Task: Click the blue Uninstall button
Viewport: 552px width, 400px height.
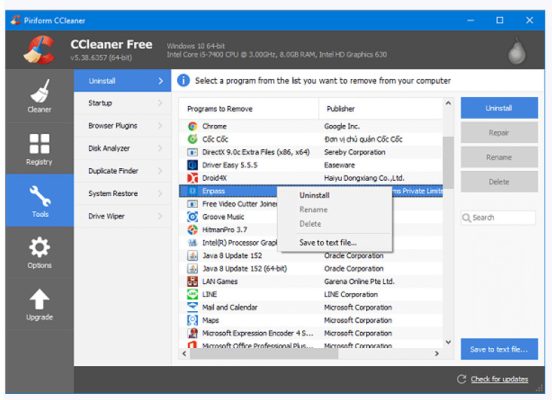Action: tap(499, 108)
